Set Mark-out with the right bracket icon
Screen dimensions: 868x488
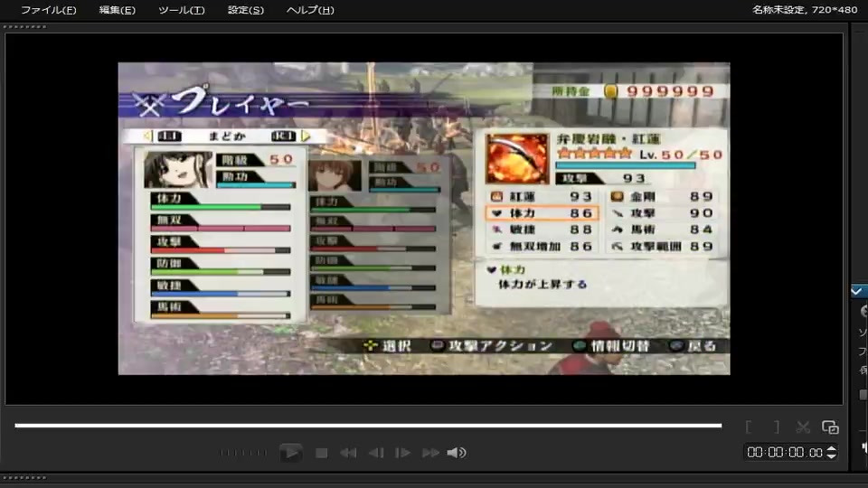(x=776, y=427)
